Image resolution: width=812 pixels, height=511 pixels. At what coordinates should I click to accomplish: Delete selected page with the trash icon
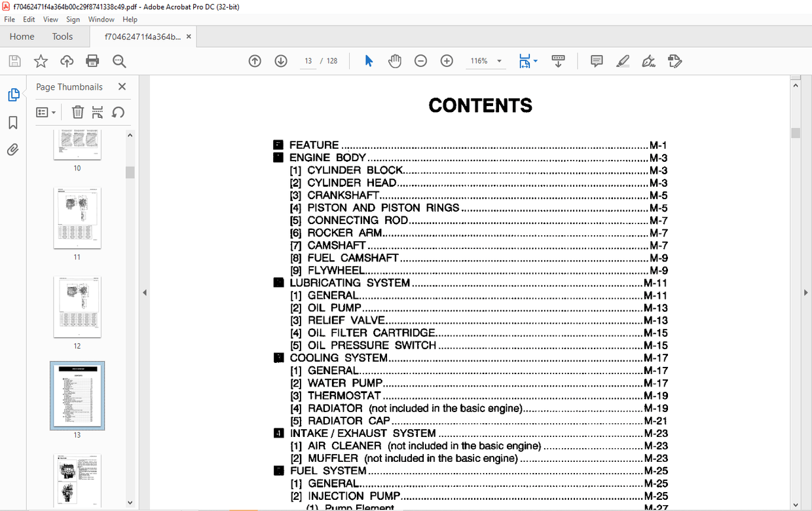77,112
